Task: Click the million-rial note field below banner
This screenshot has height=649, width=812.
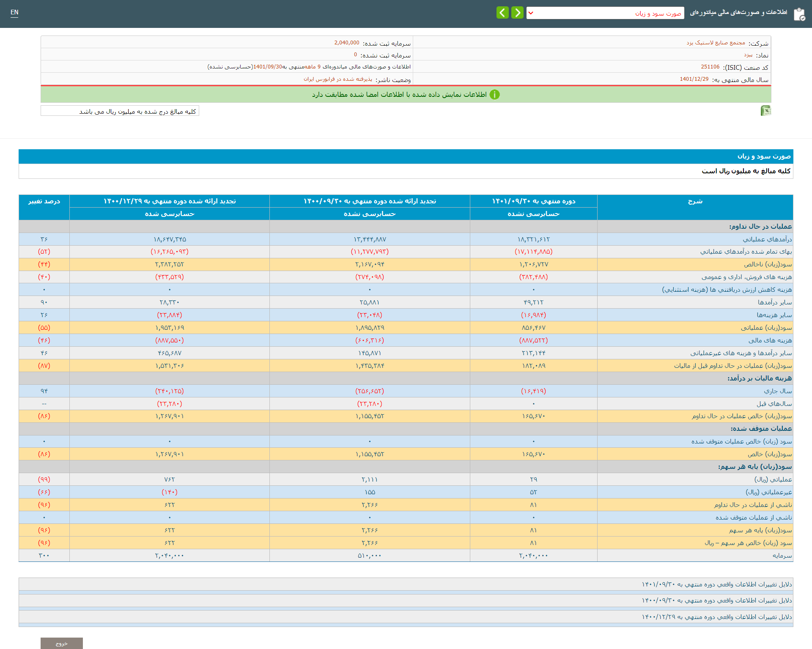Action: point(120,111)
